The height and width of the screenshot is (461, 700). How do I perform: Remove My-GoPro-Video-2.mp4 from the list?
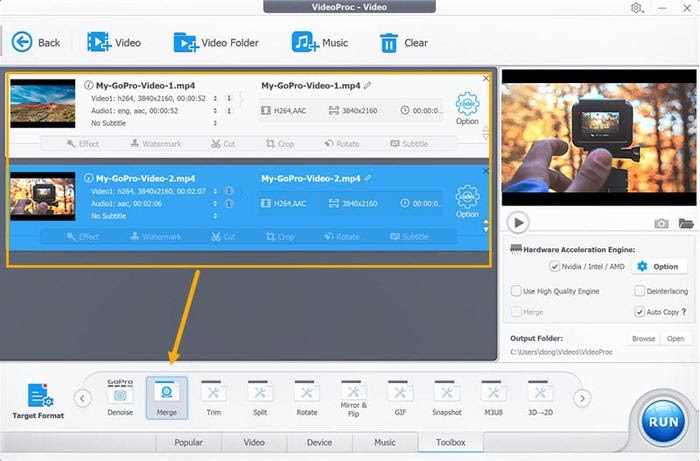point(486,171)
